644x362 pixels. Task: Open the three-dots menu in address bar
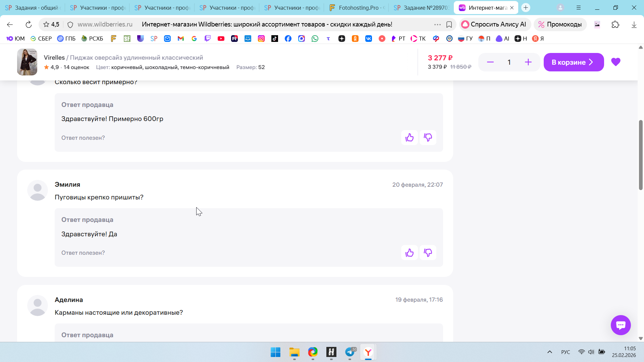(x=437, y=24)
